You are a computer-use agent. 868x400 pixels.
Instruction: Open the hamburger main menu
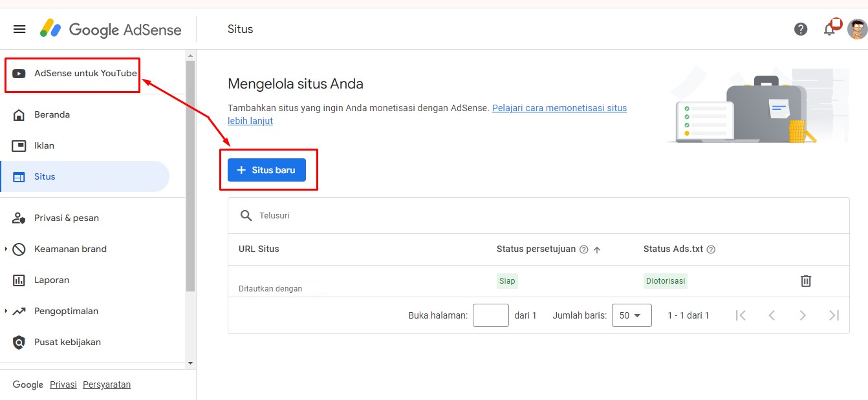[19, 29]
